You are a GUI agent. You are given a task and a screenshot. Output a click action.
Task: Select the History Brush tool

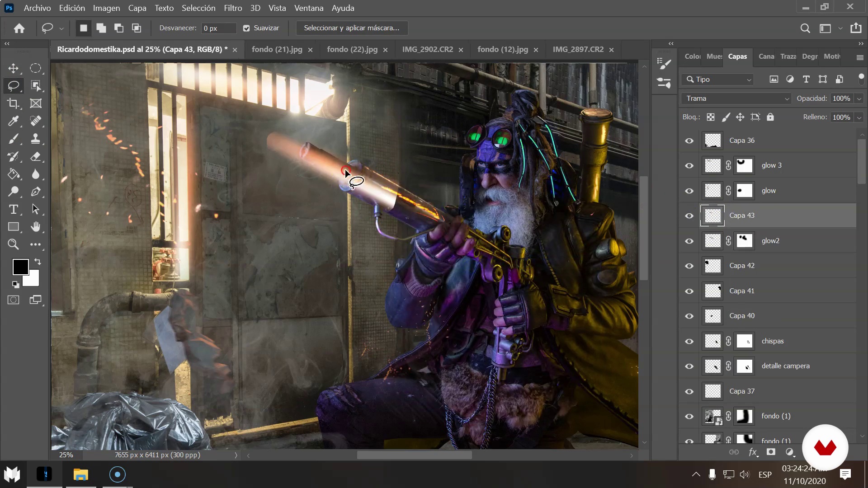click(14, 156)
